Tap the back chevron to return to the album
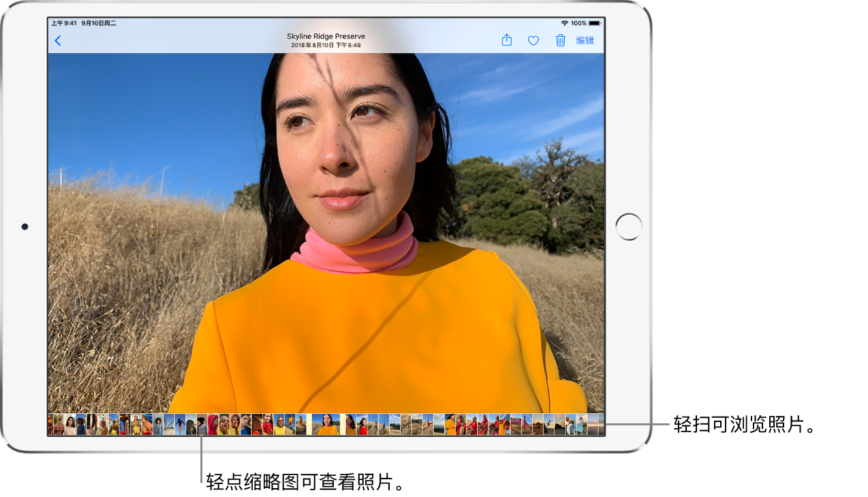This screenshot has height=497, width=868. (57, 40)
